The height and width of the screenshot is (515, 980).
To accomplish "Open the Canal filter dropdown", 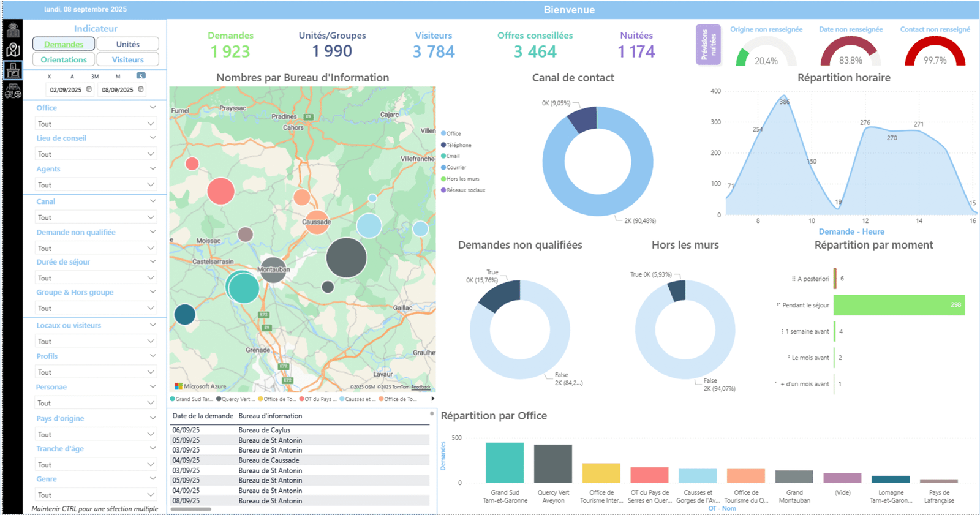I will 95,217.
